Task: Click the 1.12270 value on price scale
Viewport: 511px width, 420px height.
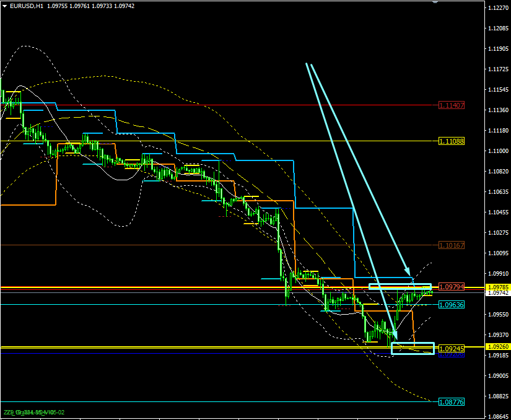Action: pos(498,8)
